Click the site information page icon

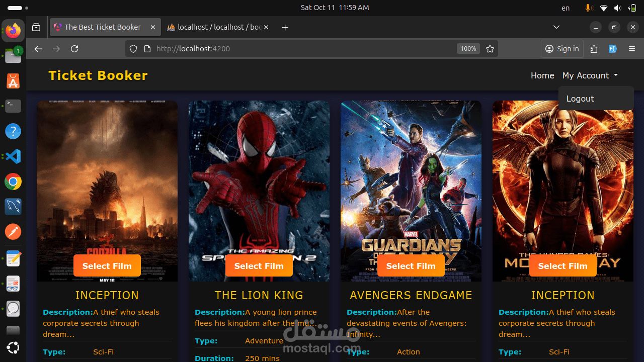(x=147, y=49)
